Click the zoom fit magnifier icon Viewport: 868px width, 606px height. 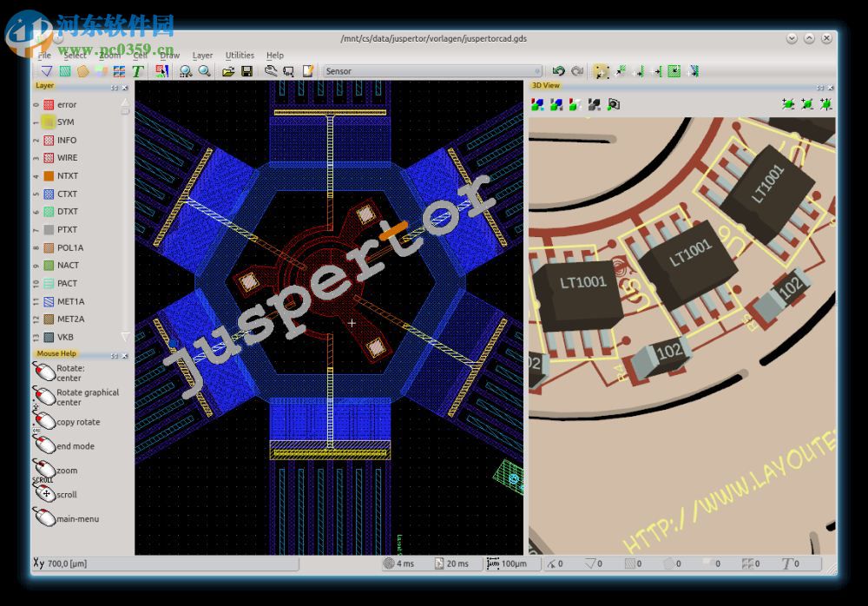186,71
